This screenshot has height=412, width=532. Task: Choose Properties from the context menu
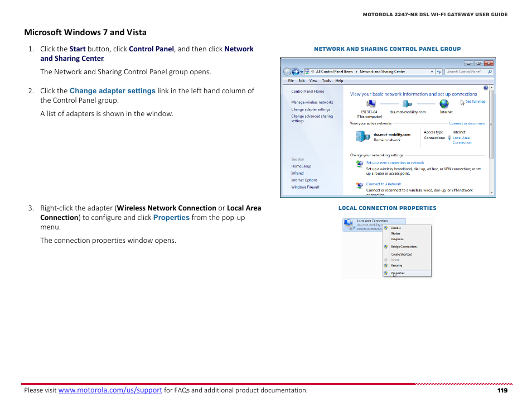click(398, 272)
